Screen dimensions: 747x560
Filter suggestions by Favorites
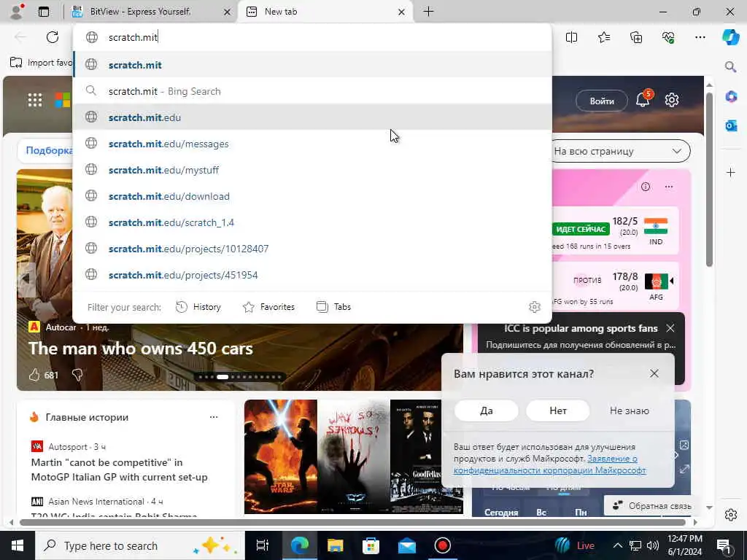click(x=268, y=307)
